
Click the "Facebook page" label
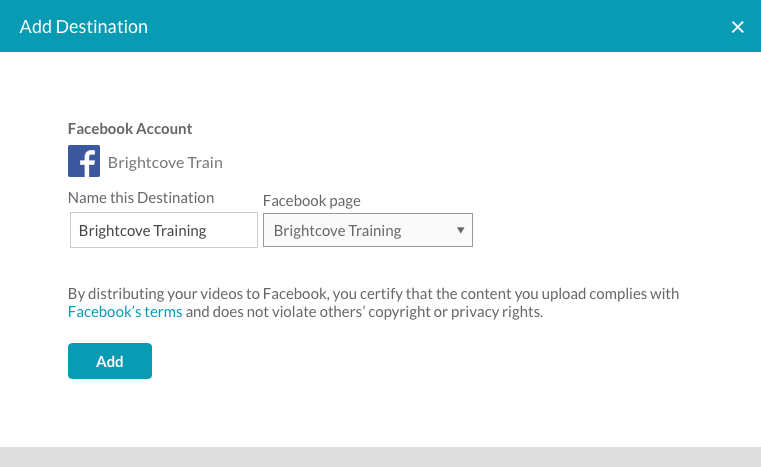tap(312, 200)
